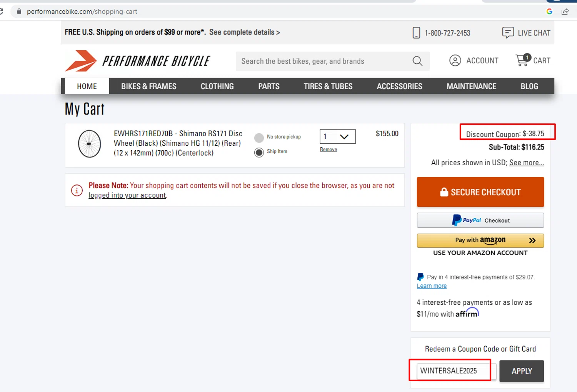
Task: Open the Clothing menu
Action: click(x=217, y=86)
